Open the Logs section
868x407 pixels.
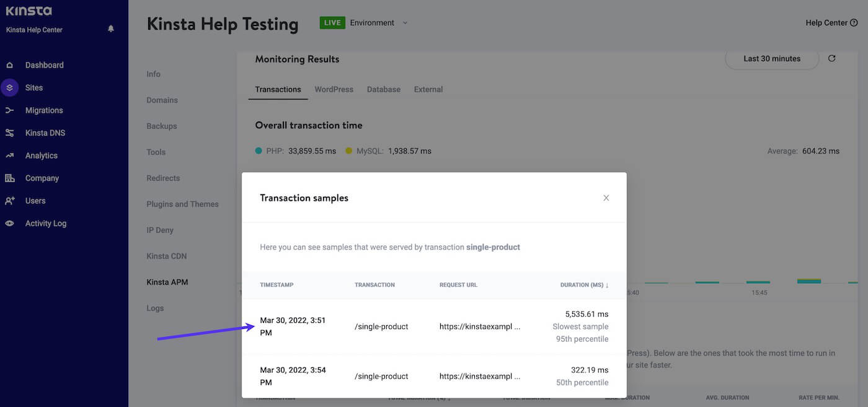click(x=155, y=309)
